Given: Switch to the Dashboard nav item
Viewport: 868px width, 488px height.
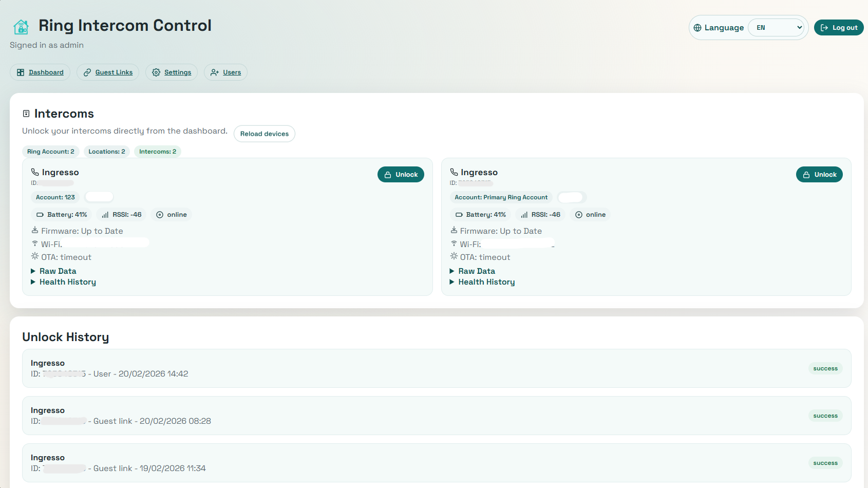Looking at the screenshot, I should tap(40, 72).
